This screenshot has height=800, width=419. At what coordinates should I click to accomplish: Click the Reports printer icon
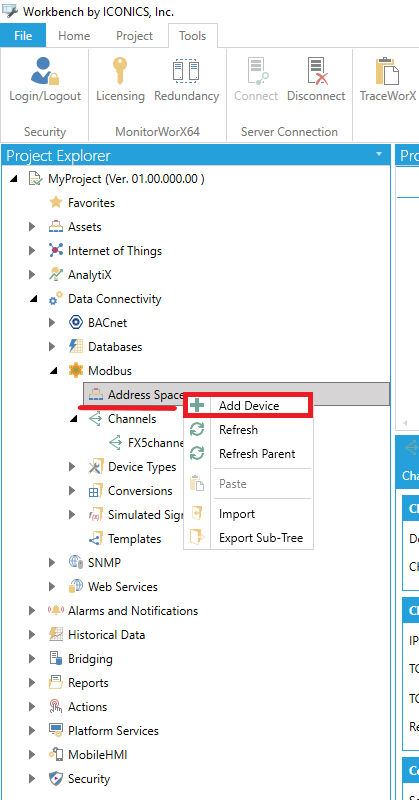pos(55,682)
